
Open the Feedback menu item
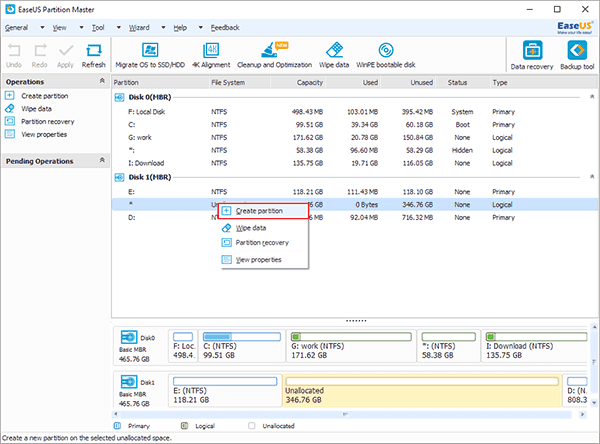tap(225, 28)
